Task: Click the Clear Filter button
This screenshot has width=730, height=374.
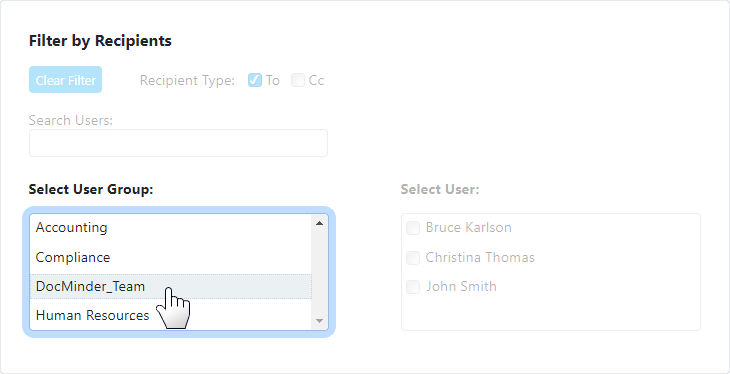Action: pyautogui.click(x=66, y=80)
